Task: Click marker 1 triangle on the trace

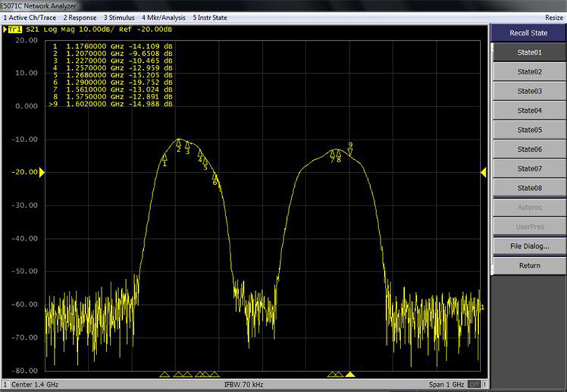Action: [x=164, y=157]
